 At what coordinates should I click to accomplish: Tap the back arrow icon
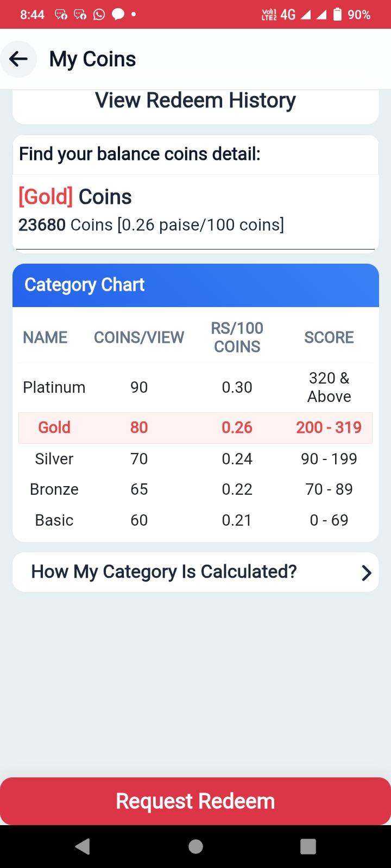(x=18, y=59)
